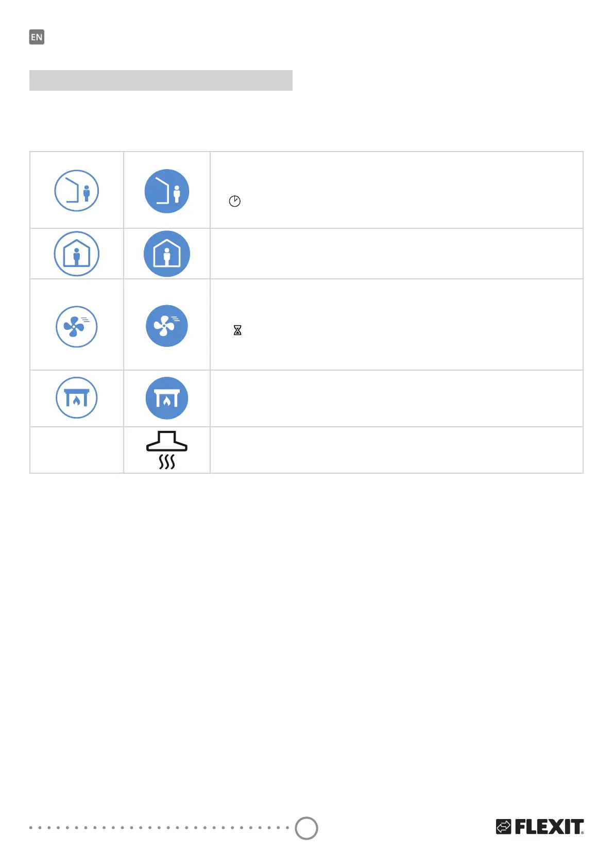
Task: Select the outlined High fan speed icon
Action: (x=77, y=326)
